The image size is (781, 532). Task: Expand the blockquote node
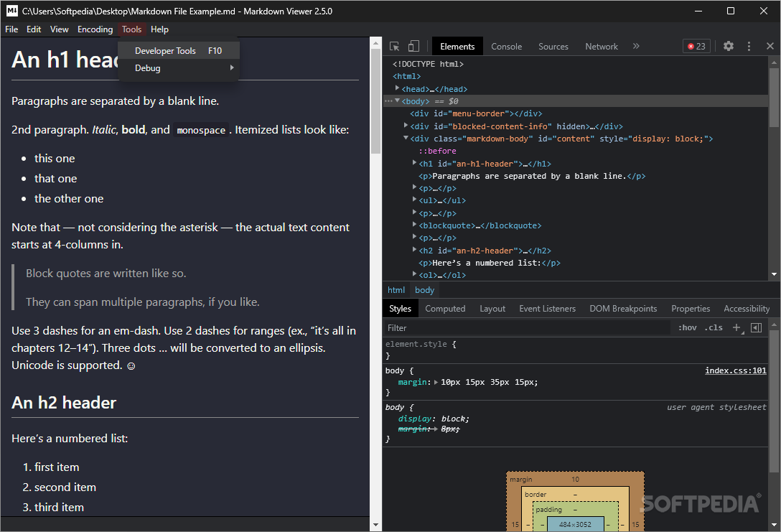414,225
